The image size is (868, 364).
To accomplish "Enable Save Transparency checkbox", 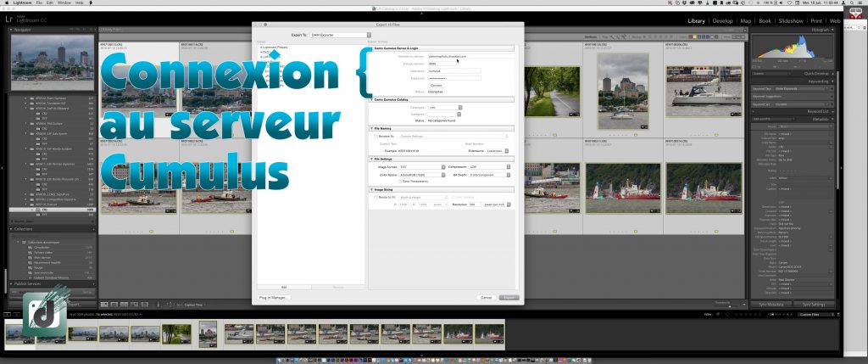I will pos(400,182).
